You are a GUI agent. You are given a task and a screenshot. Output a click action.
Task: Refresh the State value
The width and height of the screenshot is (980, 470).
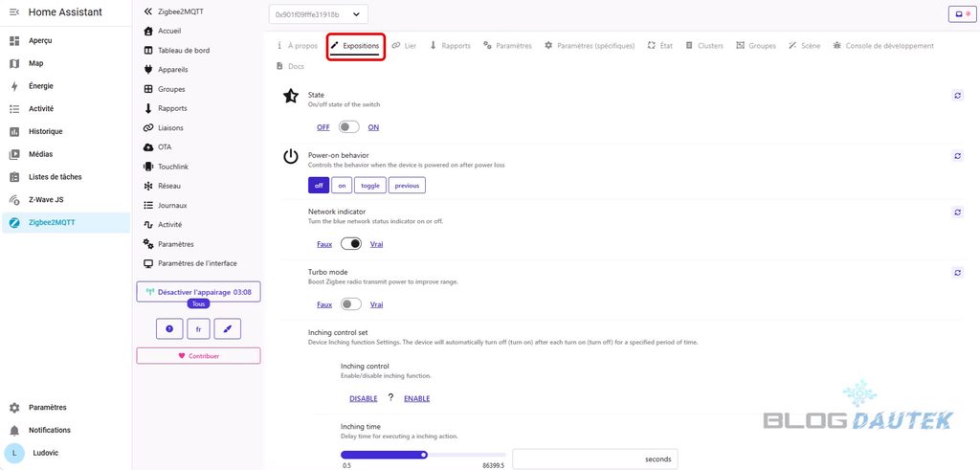pyautogui.click(x=957, y=96)
